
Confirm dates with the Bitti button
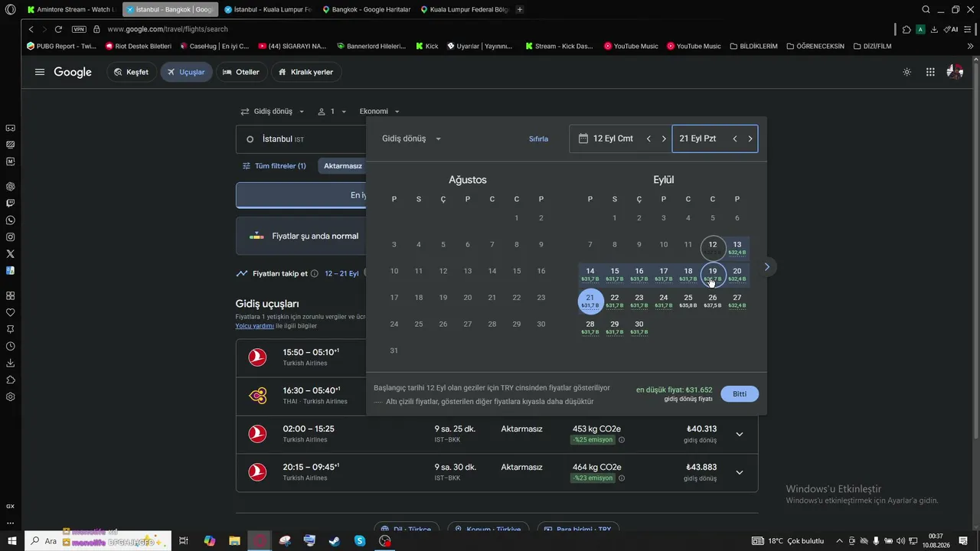click(x=740, y=394)
